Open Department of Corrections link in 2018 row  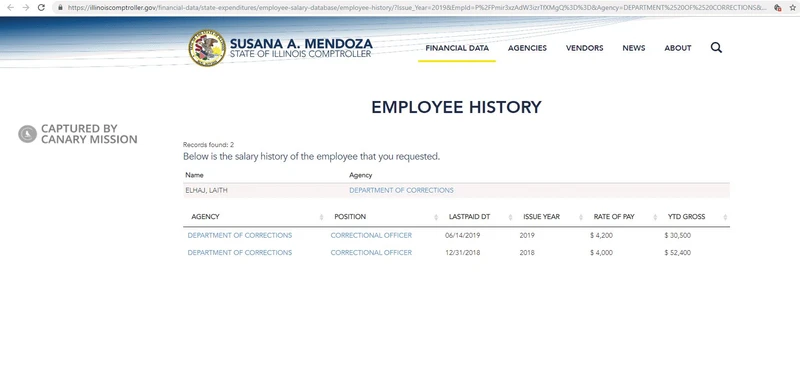click(x=240, y=253)
